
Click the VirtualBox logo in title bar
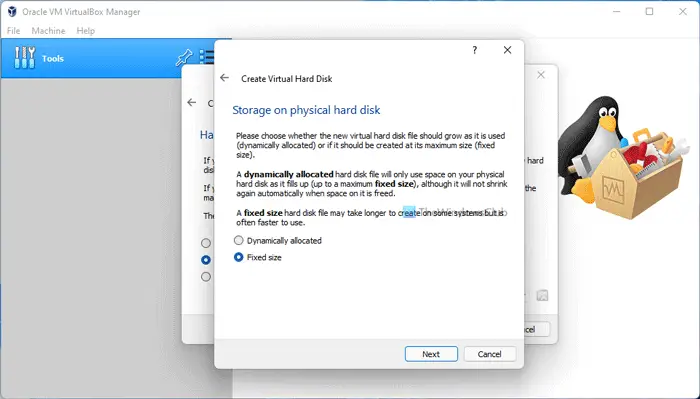click(12, 12)
